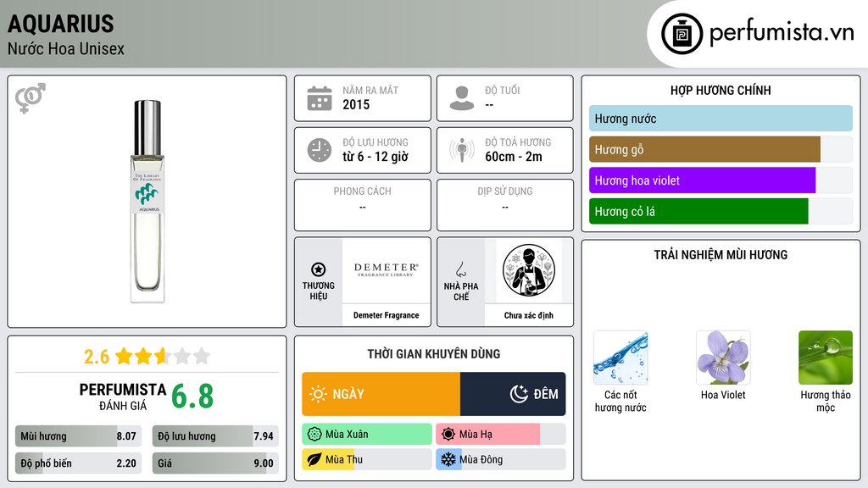
Task: Click the Hương nước accord bar
Action: 721,119
